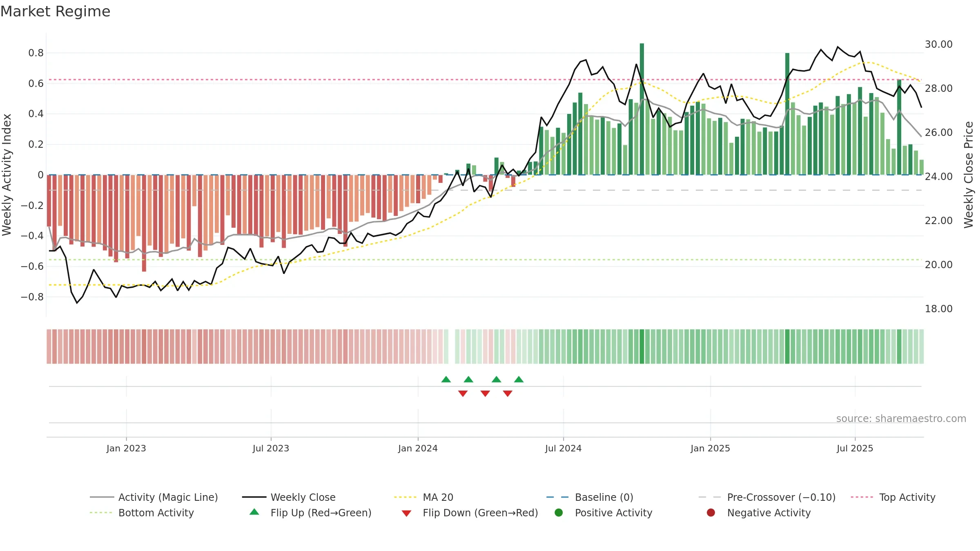The image size is (980, 551).
Task: Click the last green flip-up marker on timeline
Action: (x=519, y=380)
